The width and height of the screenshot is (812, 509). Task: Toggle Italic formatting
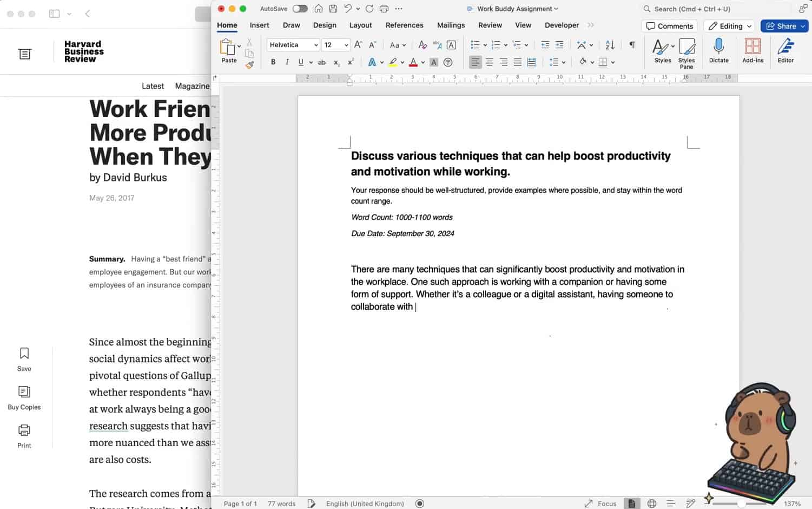(x=287, y=62)
